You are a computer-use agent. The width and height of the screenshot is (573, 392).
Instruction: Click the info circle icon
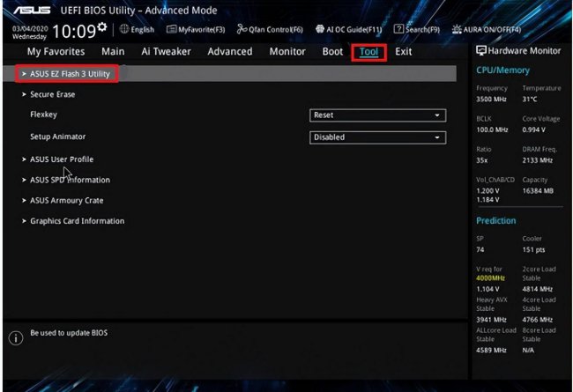point(16,338)
